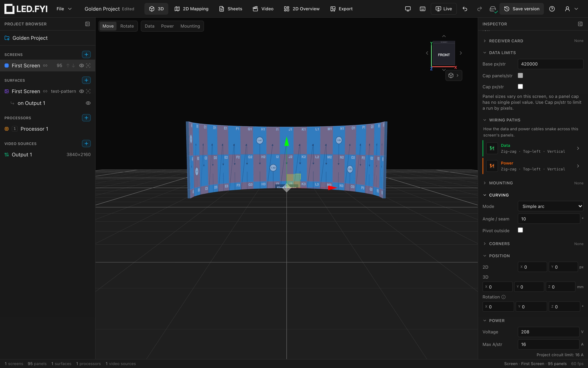Add a new surface with plus icon
Screen dimensions: 588x368
[86, 80]
